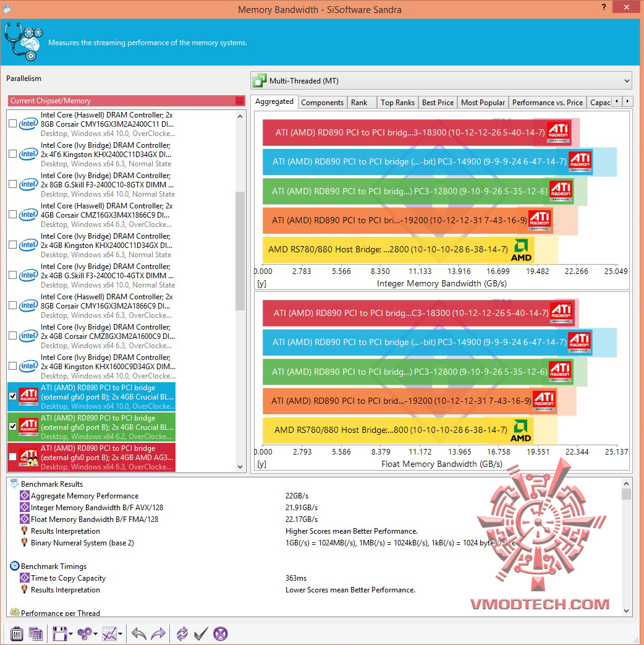Click the Aggregate Memory Performance diamond icon
Screen dimensions: 644x645
(25, 495)
